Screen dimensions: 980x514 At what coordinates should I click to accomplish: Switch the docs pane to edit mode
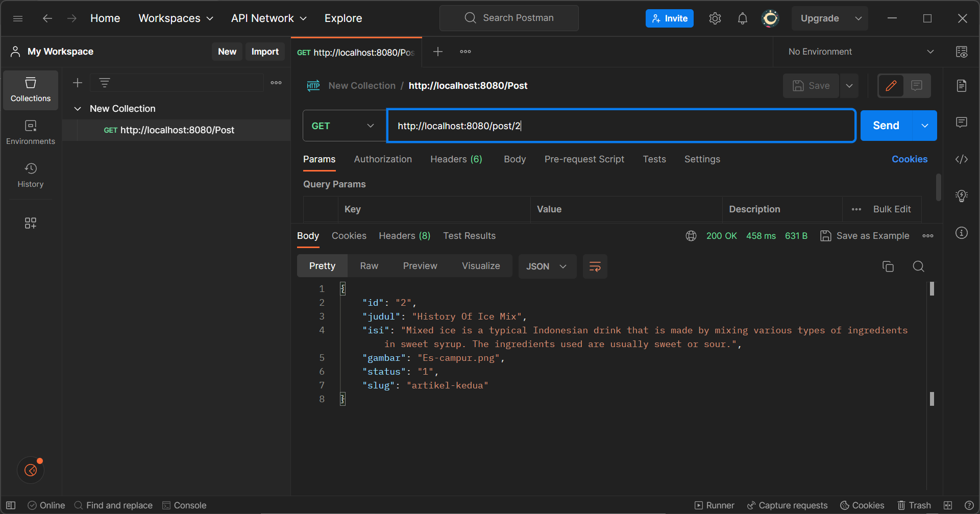coord(890,85)
